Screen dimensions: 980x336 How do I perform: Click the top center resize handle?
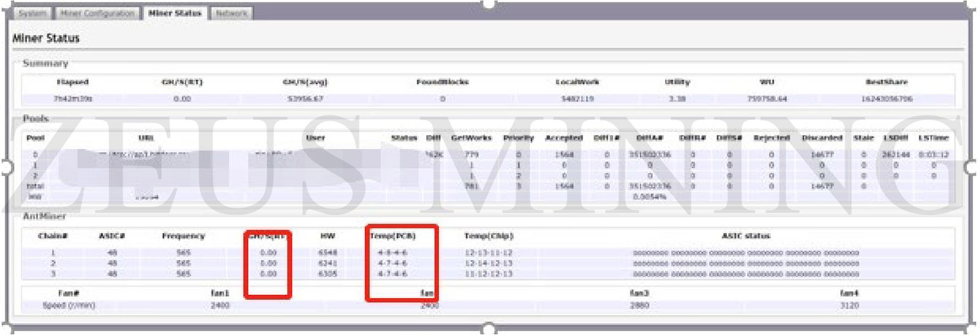[489, 4]
